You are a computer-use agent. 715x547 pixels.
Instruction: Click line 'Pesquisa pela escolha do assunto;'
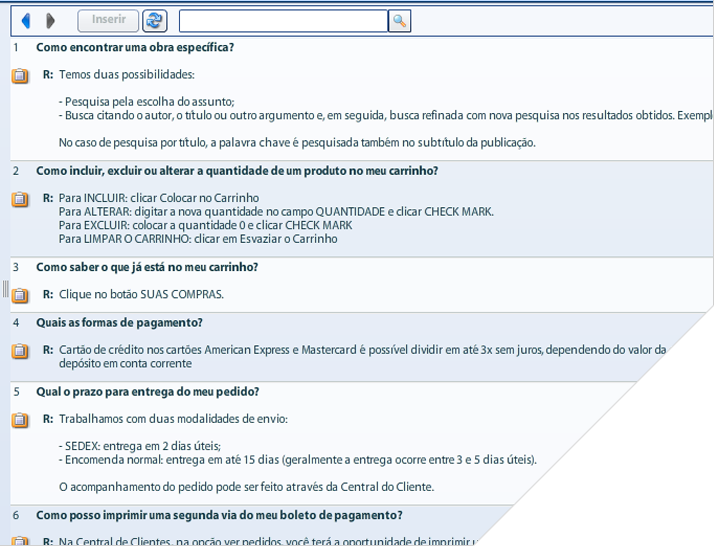pos(146,102)
